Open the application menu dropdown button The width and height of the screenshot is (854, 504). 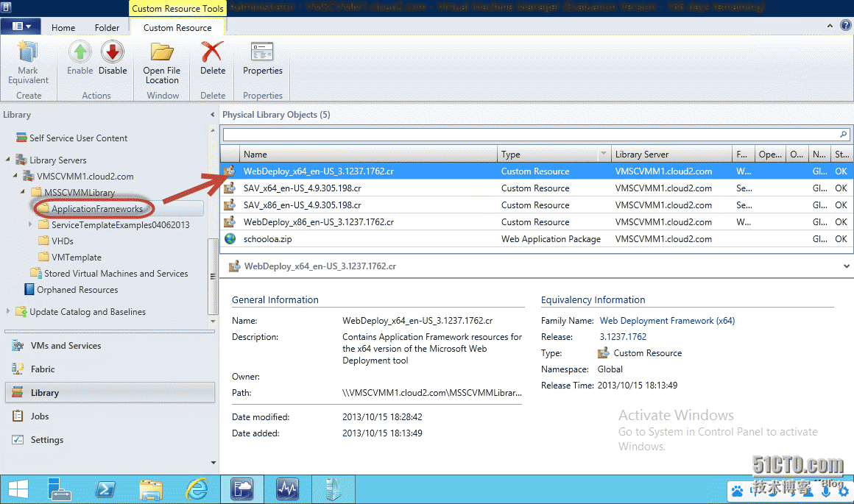click(21, 26)
